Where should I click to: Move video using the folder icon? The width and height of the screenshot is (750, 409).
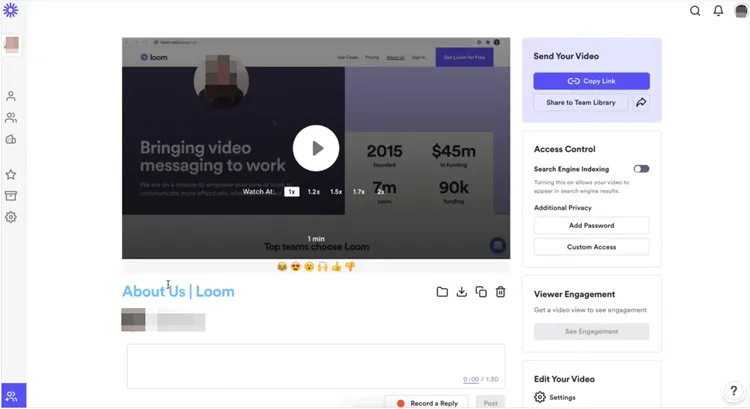tap(442, 292)
